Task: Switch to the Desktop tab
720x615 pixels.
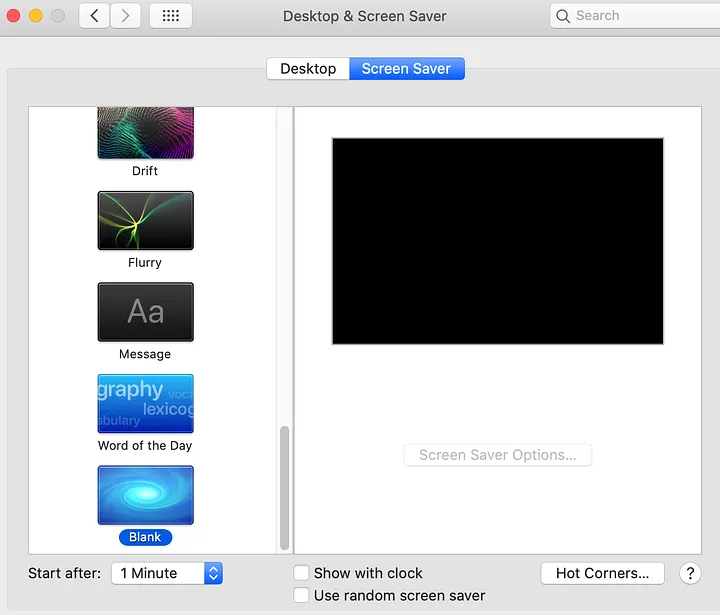Action: pos(308,69)
